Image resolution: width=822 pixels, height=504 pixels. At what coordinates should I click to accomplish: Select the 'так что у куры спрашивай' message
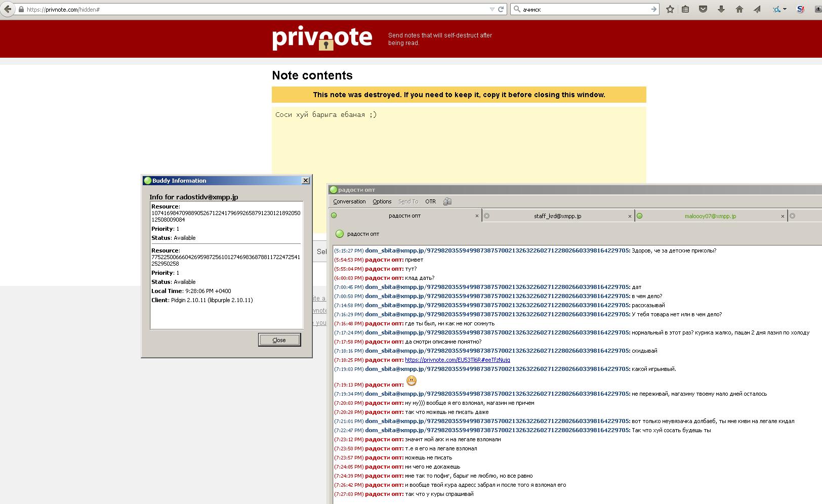[439, 494]
